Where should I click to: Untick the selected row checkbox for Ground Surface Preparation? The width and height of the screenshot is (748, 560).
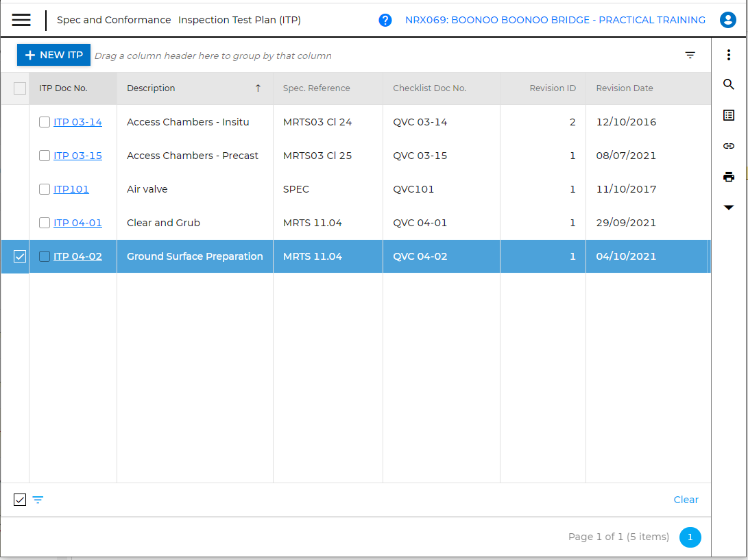(x=20, y=256)
